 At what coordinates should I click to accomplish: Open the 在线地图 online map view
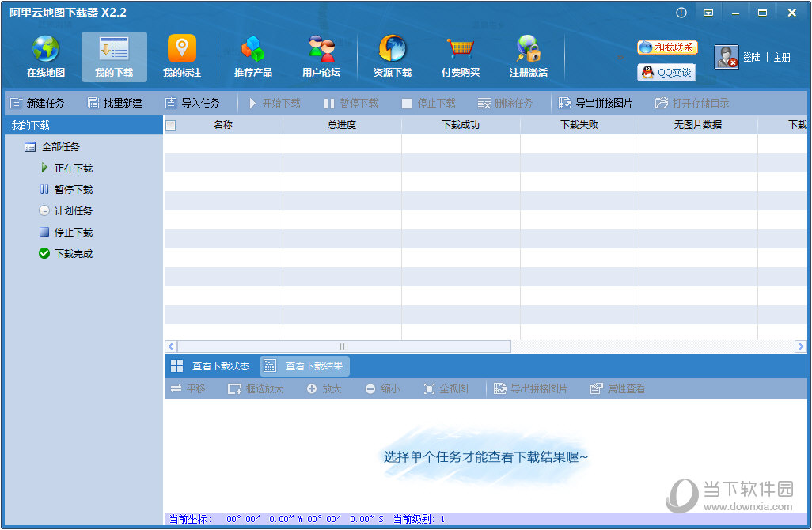point(46,56)
